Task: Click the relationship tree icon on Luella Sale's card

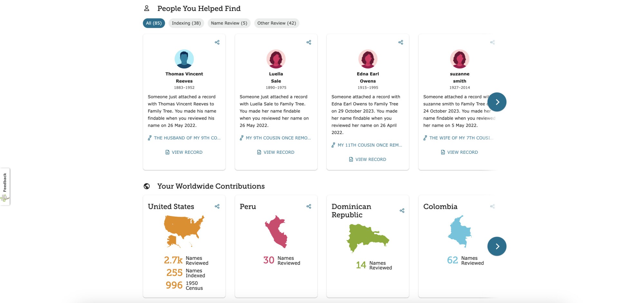Action: (x=241, y=138)
